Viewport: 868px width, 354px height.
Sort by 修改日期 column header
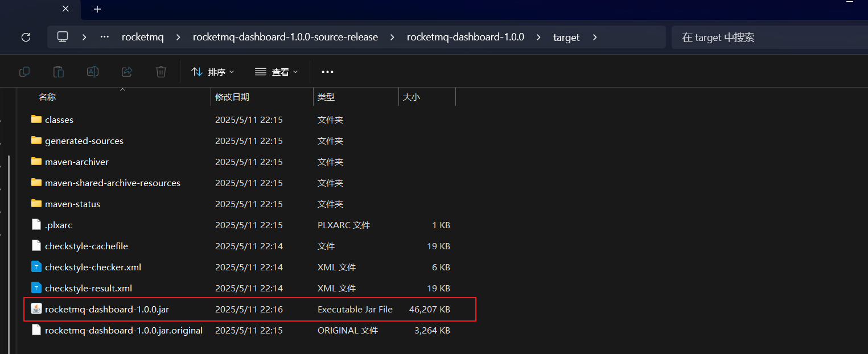click(232, 97)
